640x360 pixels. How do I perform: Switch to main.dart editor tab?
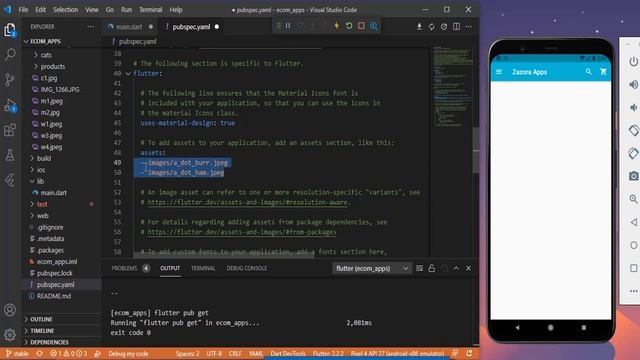pyautogui.click(x=129, y=27)
